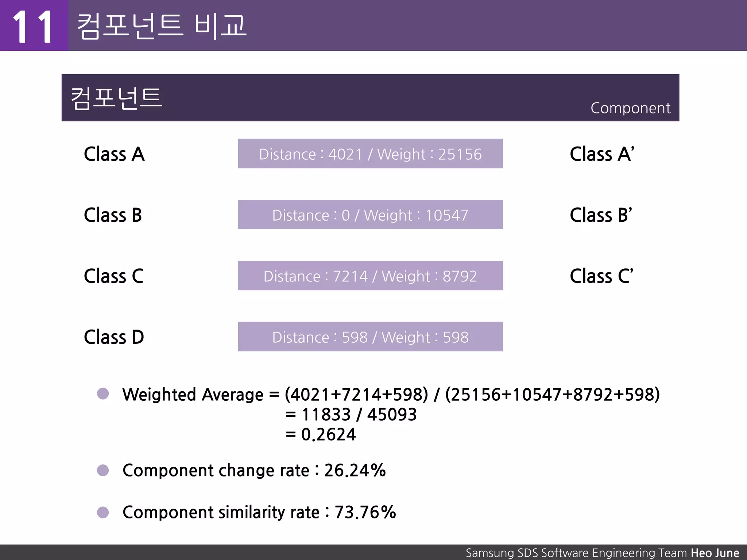This screenshot has width=747, height=560.
Task: Click the Class A' label
Action: point(602,154)
